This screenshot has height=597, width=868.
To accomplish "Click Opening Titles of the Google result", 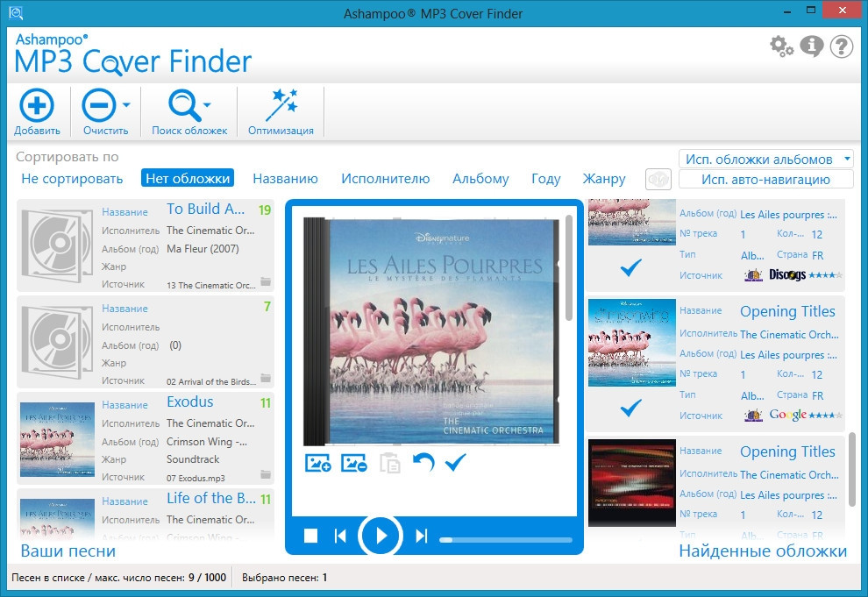I will 787,311.
